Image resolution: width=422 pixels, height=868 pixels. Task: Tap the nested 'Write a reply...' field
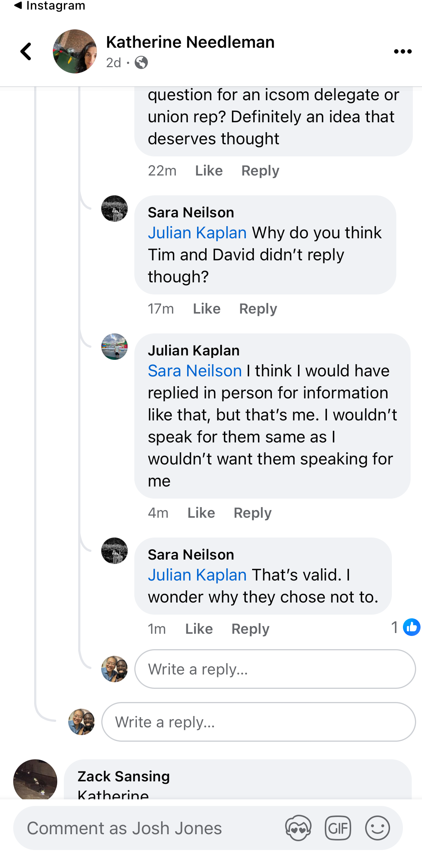pyautogui.click(x=275, y=669)
